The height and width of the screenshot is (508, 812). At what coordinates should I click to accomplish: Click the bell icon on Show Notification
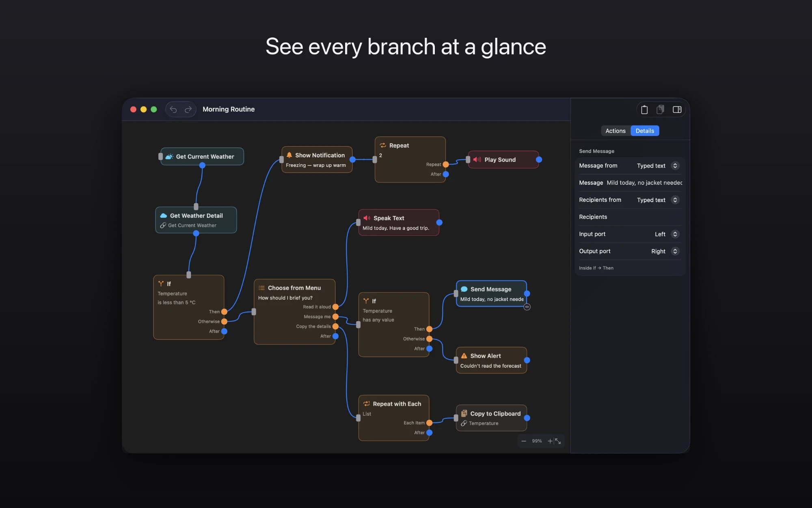point(289,155)
